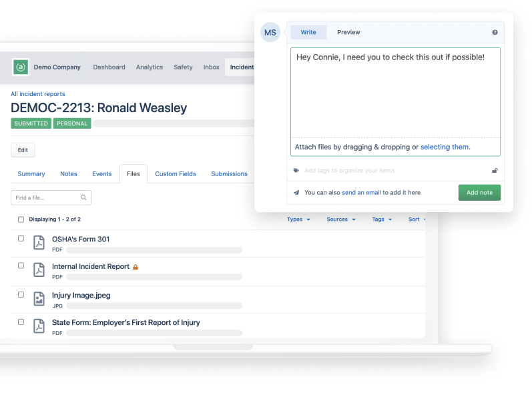
Task: Select the Incident navigation tab
Action: (240, 67)
